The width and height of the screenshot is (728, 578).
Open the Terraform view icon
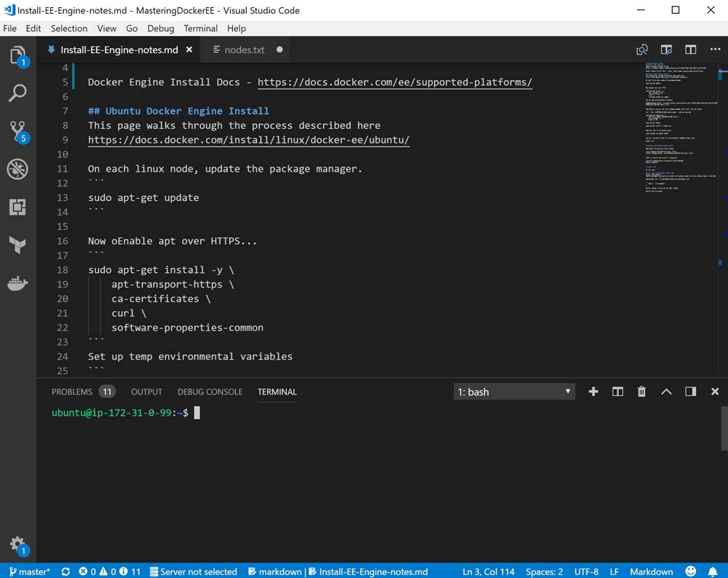[x=17, y=245]
